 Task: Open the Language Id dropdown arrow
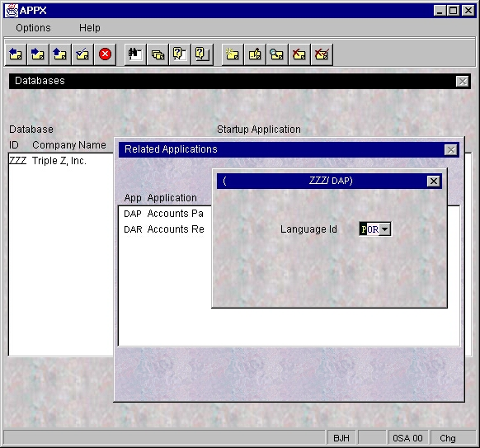click(x=385, y=229)
